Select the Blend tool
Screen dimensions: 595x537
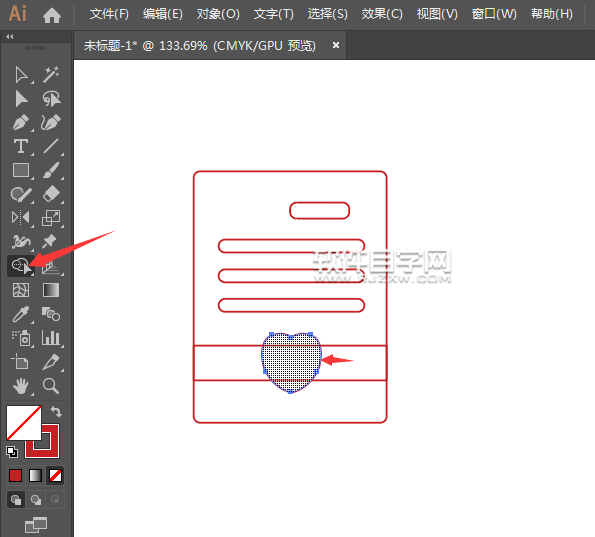point(51,314)
